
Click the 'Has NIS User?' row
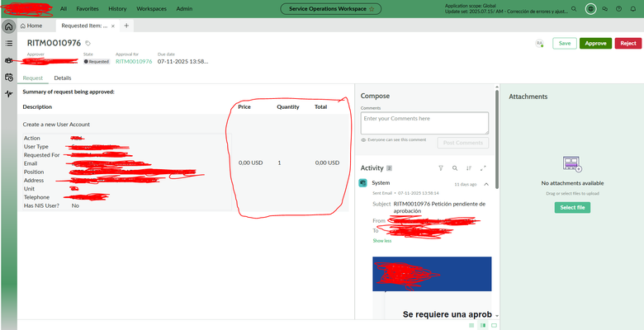coord(125,205)
